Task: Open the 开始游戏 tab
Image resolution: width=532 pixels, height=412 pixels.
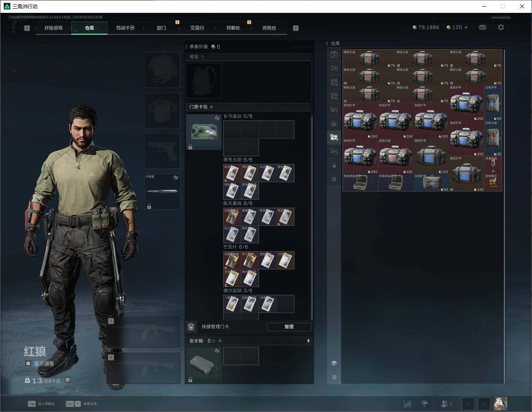Action: click(54, 28)
